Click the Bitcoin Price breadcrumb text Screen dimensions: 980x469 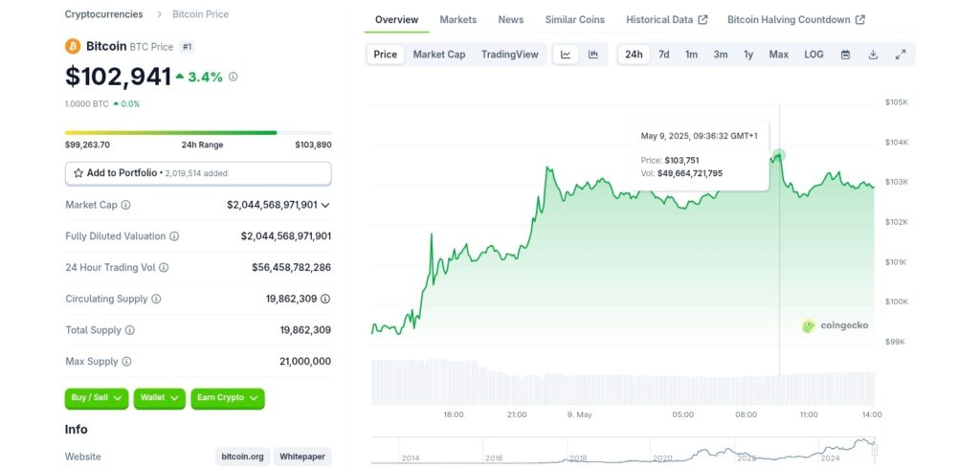click(x=201, y=13)
